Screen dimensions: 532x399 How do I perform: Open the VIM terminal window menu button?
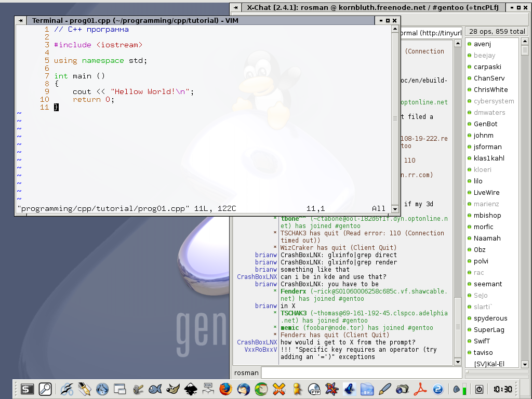coord(21,21)
